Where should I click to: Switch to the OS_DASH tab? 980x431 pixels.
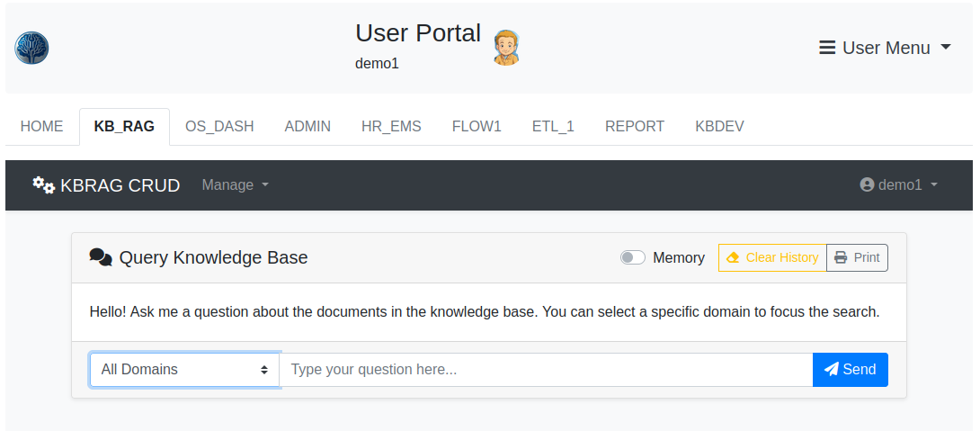click(x=219, y=127)
